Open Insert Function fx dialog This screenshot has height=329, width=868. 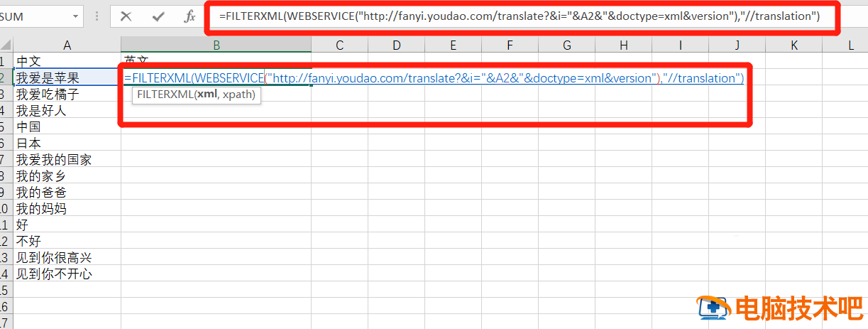point(189,16)
